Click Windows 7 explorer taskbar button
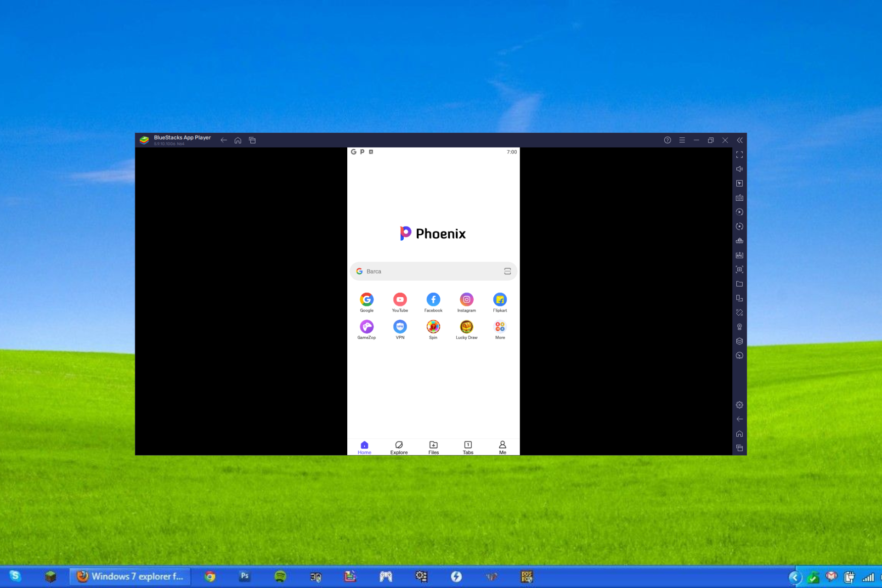The image size is (882, 588). point(130,577)
